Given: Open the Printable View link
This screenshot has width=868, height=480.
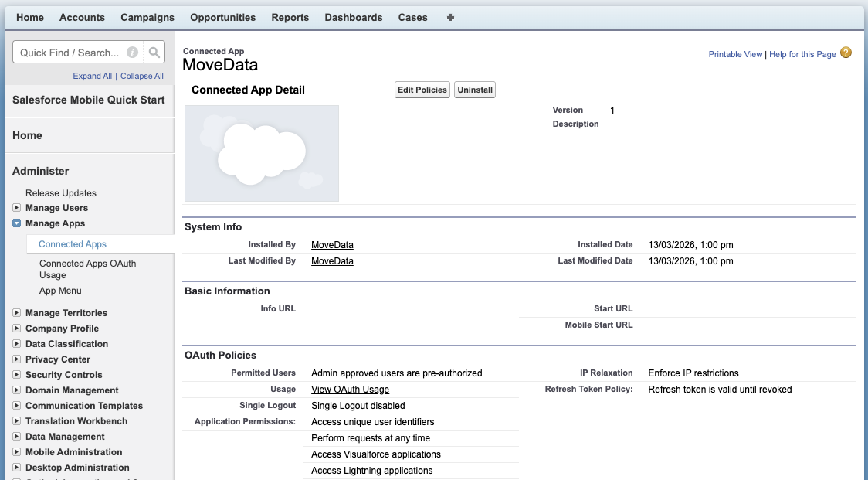Looking at the screenshot, I should [735, 54].
